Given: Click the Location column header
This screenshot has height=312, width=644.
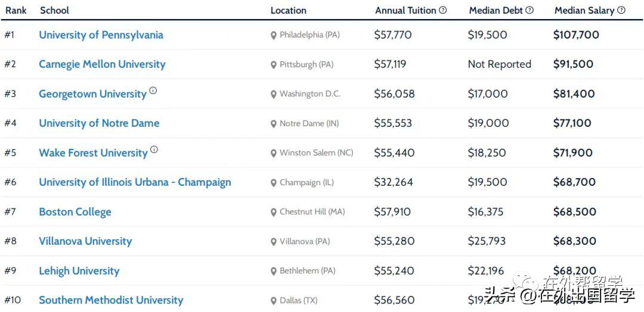Looking at the screenshot, I should pos(288,10).
